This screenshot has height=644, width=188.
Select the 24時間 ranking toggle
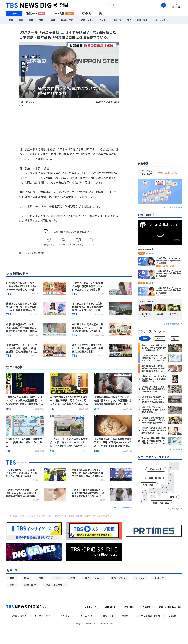tap(160, 338)
